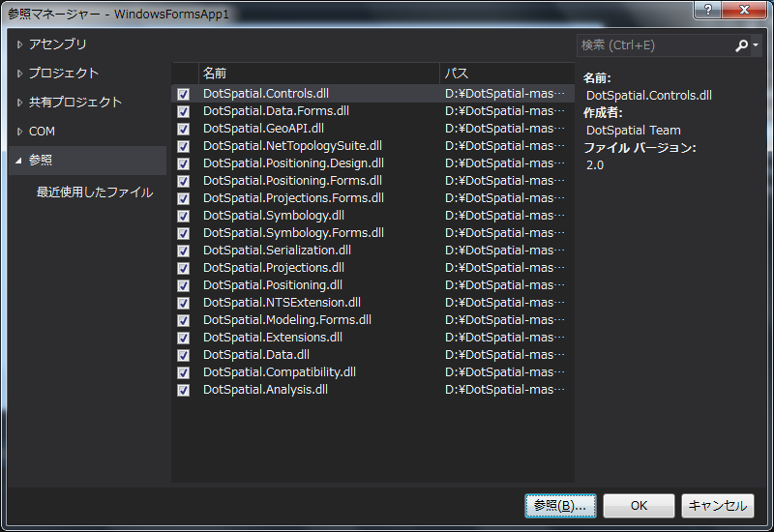This screenshot has width=774, height=532.
Task: Toggle DotSpatial.NetTopologySuite.dll checkbox
Action: (x=183, y=146)
